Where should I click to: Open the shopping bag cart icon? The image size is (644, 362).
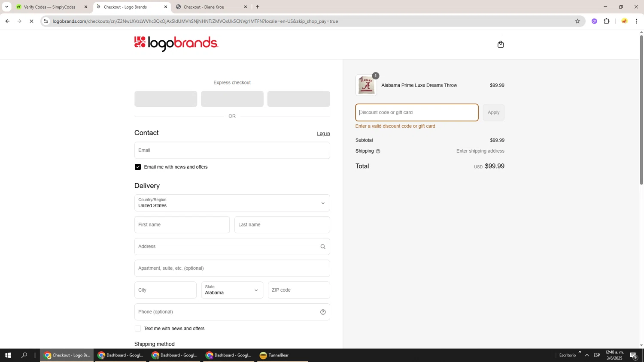tap(501, 44)
